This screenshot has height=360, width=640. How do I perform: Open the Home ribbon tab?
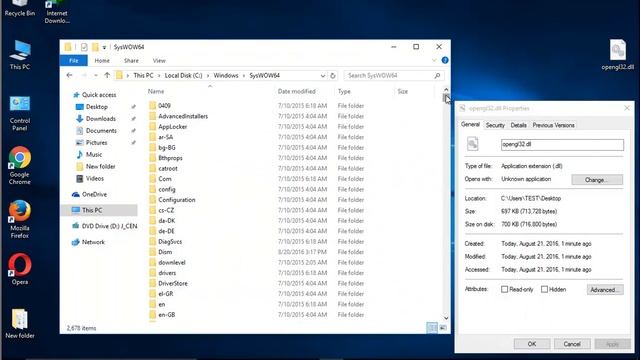tap(102, 60)
